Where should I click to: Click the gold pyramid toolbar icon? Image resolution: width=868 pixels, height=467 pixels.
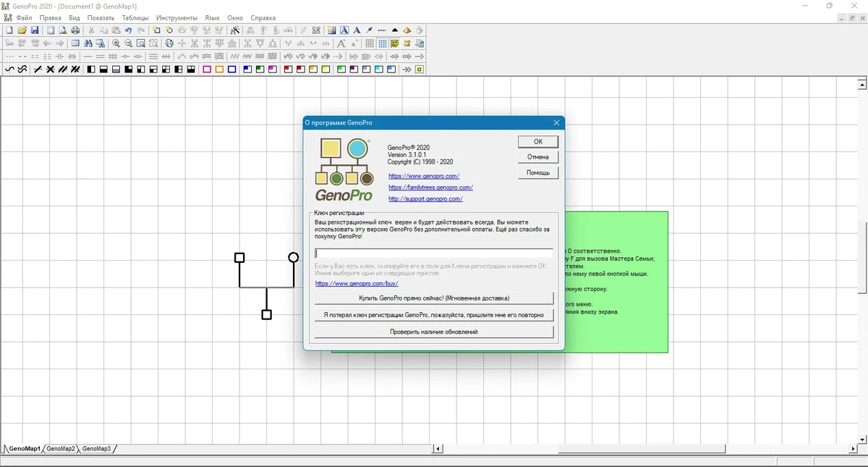pyautogui.click(x=407, y=30)
